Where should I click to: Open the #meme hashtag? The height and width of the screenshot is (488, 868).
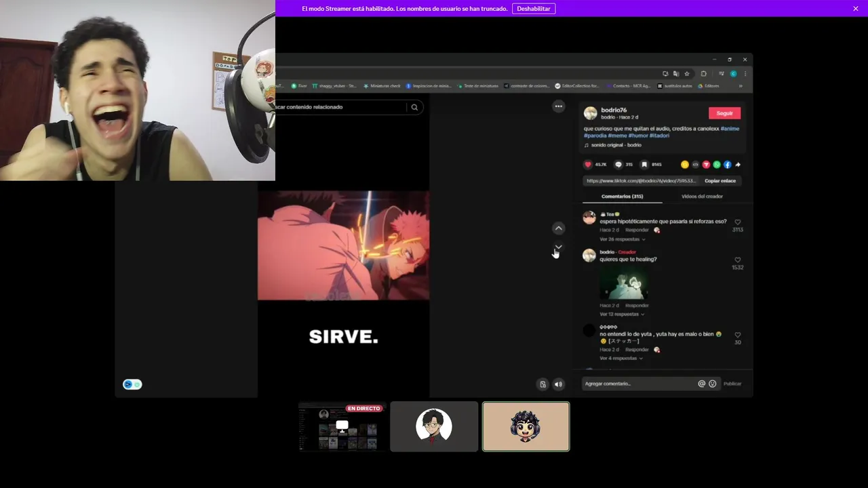point(617,136)
